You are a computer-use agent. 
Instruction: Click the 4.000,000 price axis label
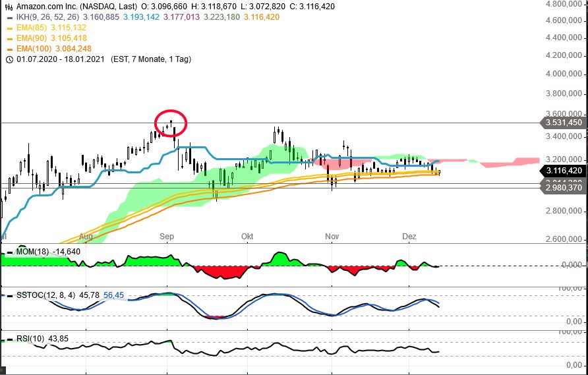pos(564,74)
